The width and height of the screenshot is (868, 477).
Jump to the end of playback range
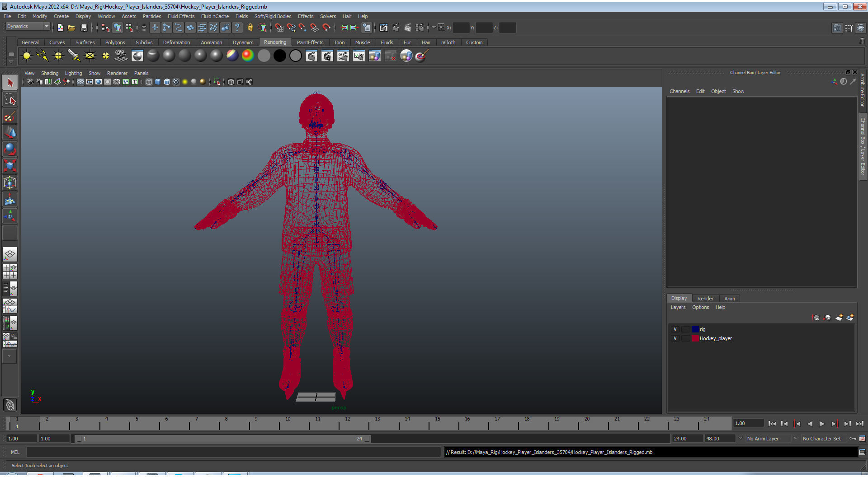(x=860, y=424)
